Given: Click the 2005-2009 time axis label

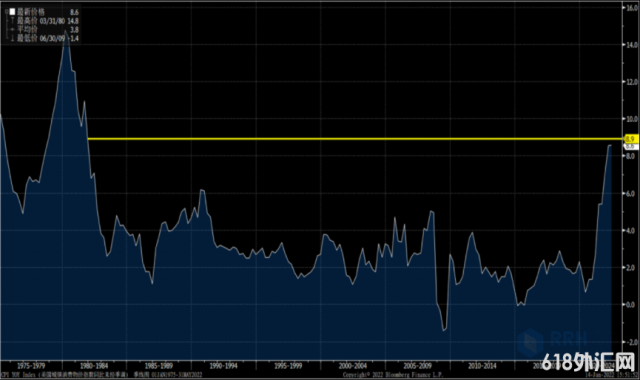Looking at the screenshot, I should 417,366.
